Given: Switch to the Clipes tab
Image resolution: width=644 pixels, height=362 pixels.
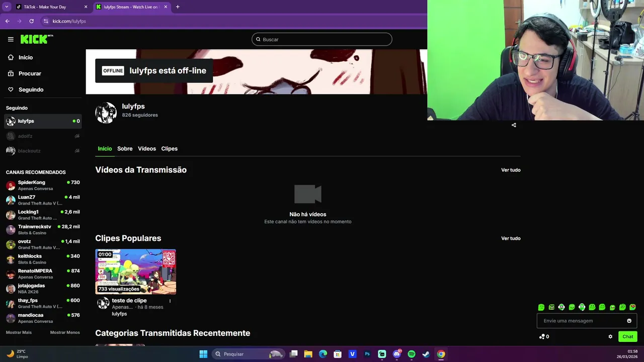Looking at the screenshot, I should [169, 149].
